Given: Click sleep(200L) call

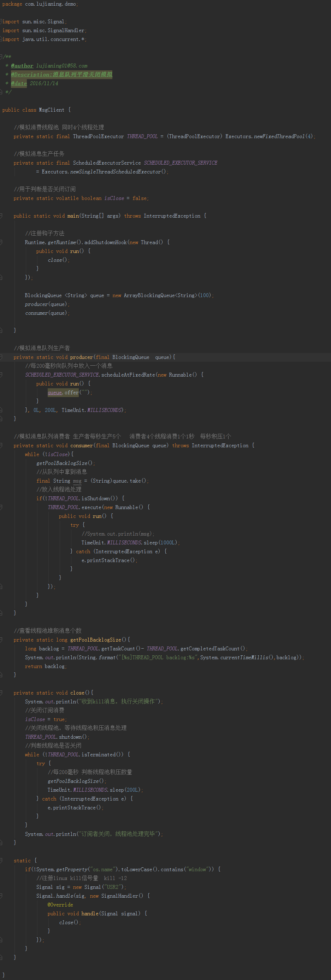Looking at the screenshot, I should (125, 790).
